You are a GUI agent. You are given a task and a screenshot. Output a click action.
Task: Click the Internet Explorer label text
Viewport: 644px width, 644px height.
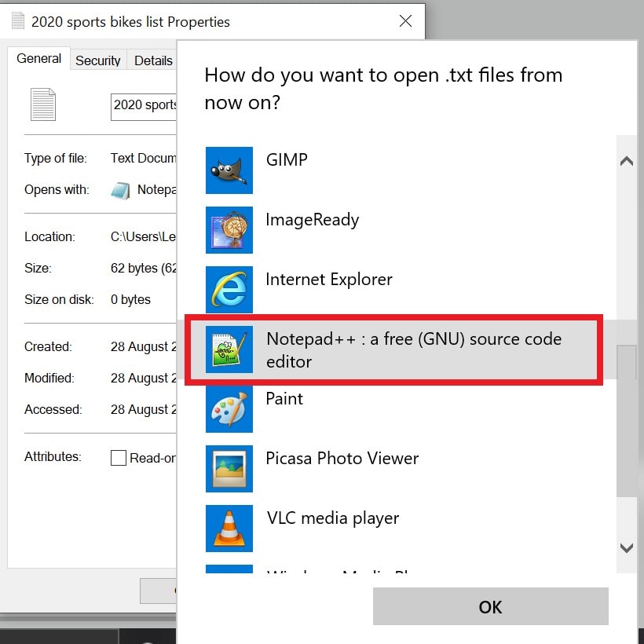[x=329, y=280]
